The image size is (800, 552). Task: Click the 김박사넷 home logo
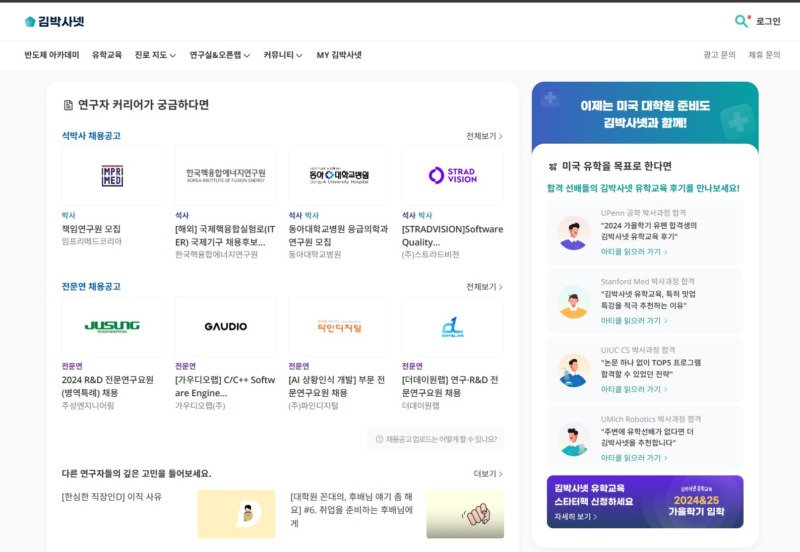coord(54,21)
